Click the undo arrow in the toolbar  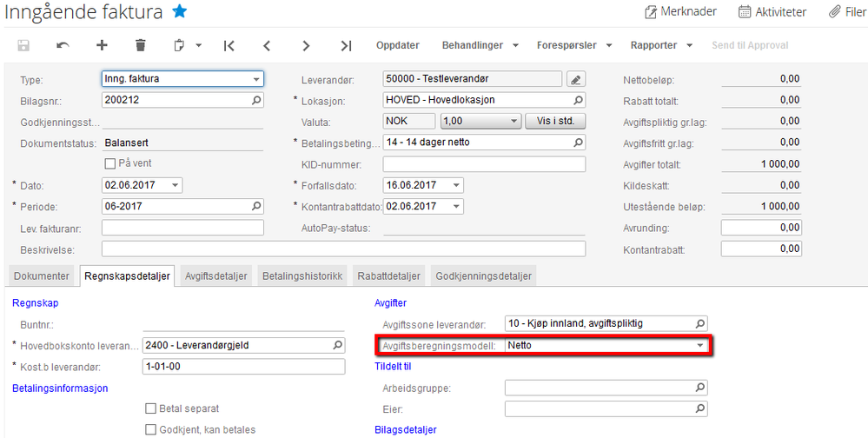(63, 45)
